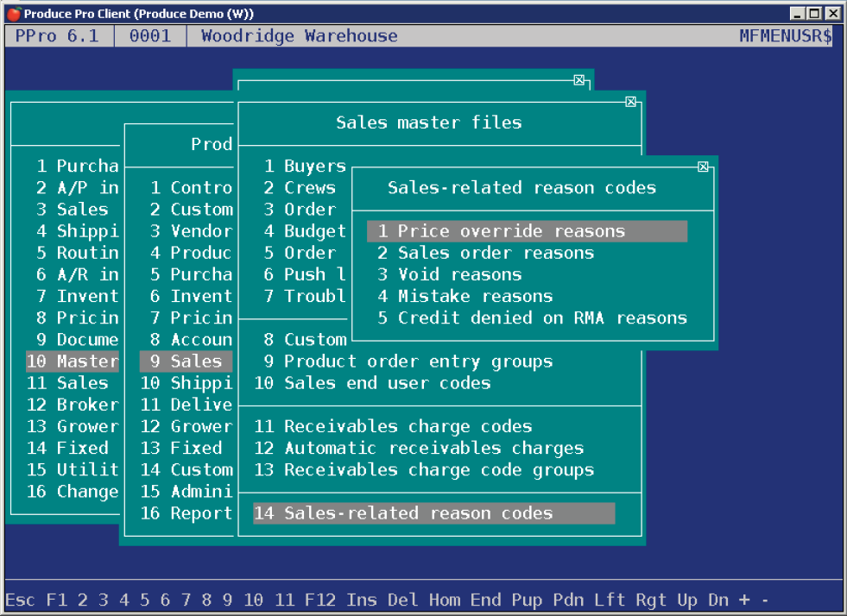Open Sales end user codes
The height and width of the screenshot is (616, 847).
click(372, 383)
